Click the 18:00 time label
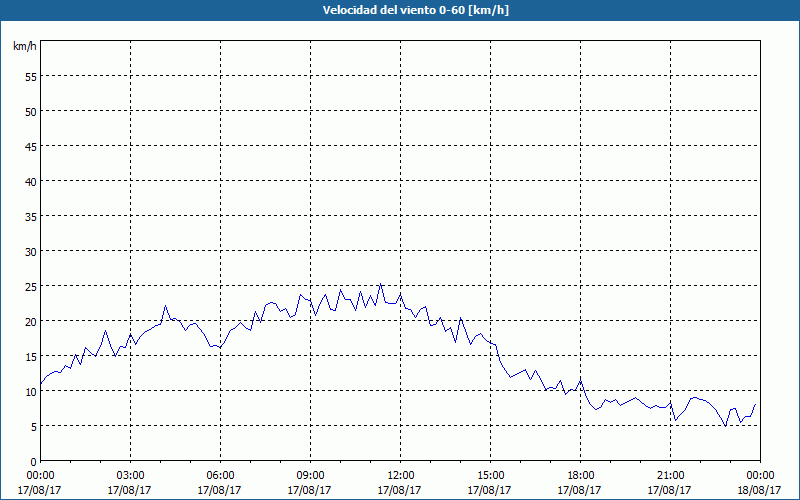The image size is (800, 500). 580,476
